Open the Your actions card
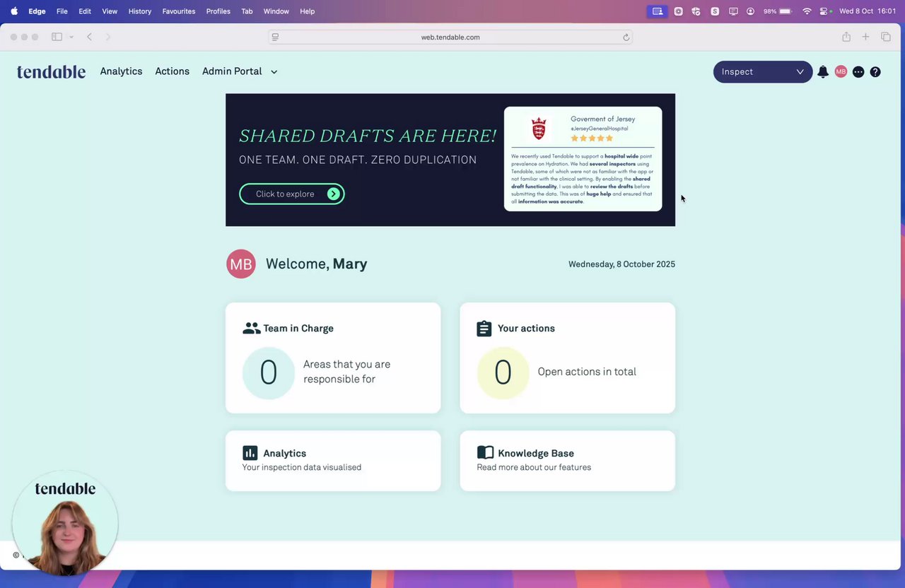 (x=568, y=358)
